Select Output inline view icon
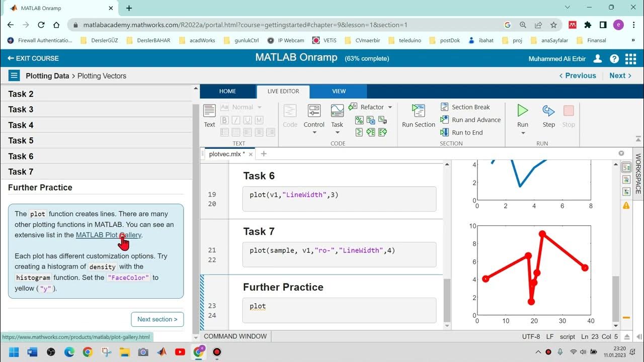This screenshot has height=362, width=644. 626,179
